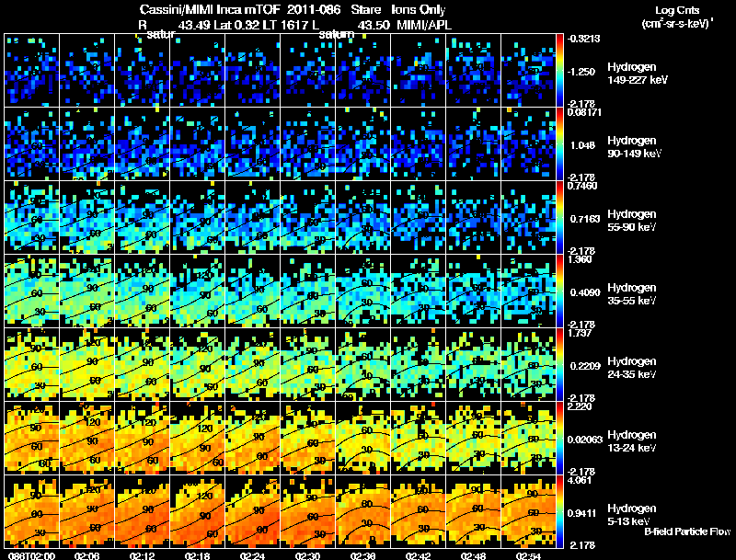The image size is (736, 560).
Task: Click the '086T02:00' time axis label
Action: coord(31,555)
